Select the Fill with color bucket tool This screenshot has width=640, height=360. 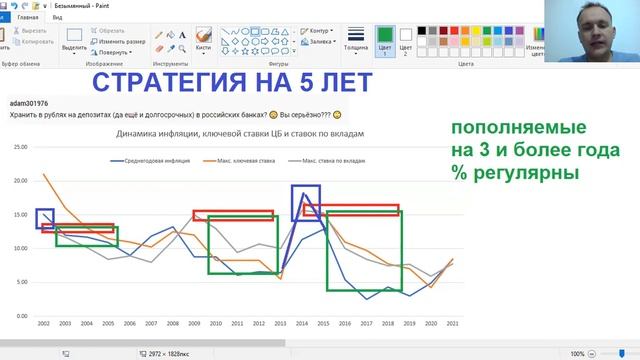pos(171,35)
